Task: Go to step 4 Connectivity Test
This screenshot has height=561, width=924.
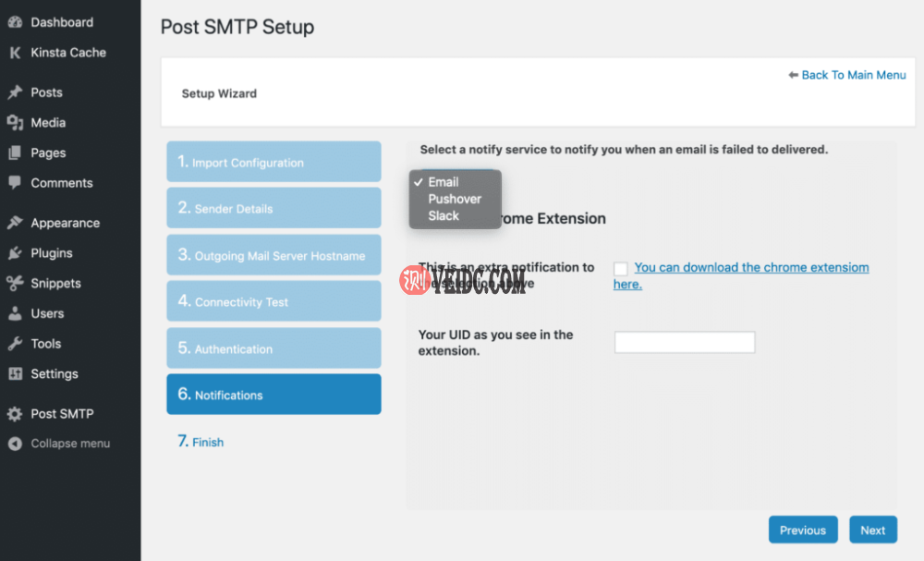Action: coord(274,301)
